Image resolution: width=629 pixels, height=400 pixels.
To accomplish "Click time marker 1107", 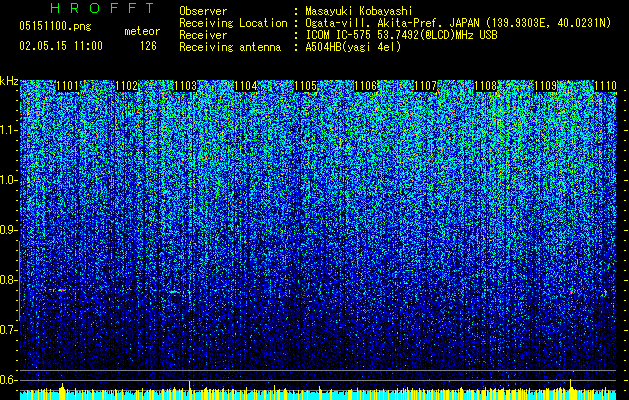I will [425, 86].
